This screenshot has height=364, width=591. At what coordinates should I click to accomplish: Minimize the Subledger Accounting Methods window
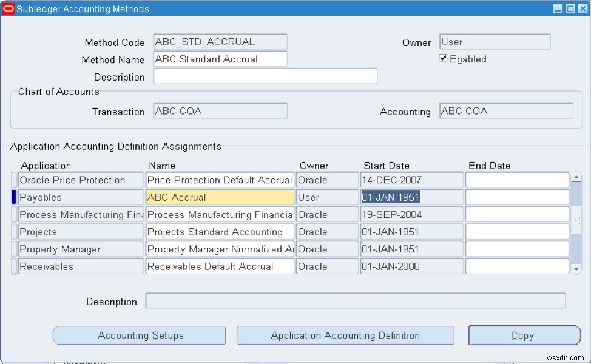(558, 8)
